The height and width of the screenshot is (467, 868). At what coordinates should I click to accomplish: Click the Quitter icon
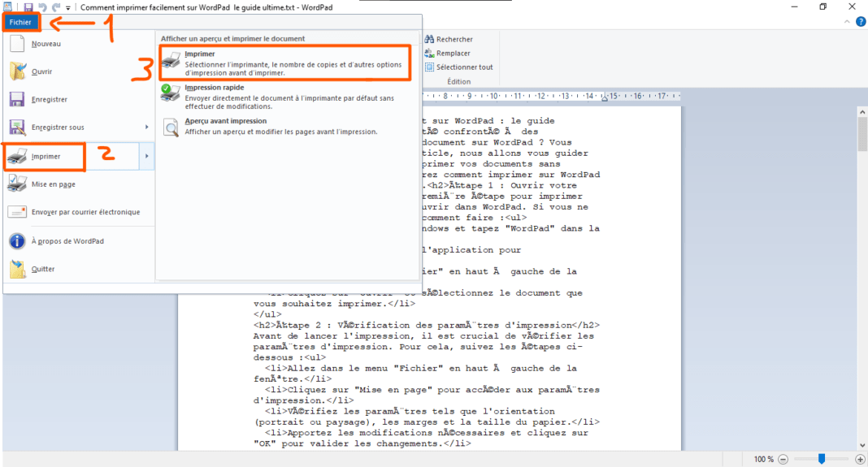point(17,269)
